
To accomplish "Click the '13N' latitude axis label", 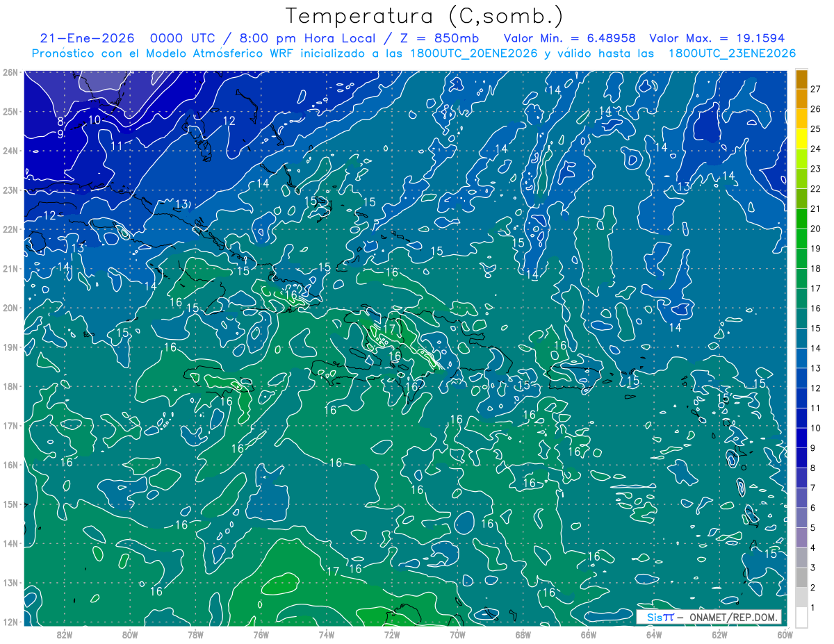I will (x=10, y=582).
